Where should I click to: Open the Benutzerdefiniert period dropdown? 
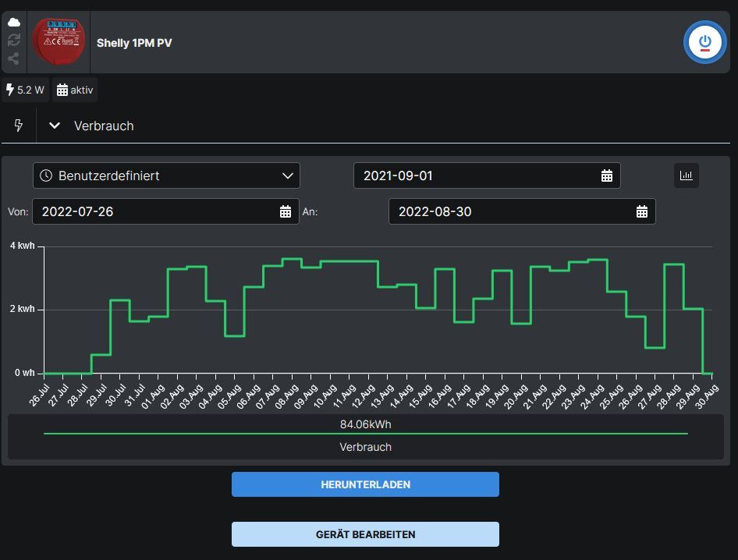coord(166,175)
